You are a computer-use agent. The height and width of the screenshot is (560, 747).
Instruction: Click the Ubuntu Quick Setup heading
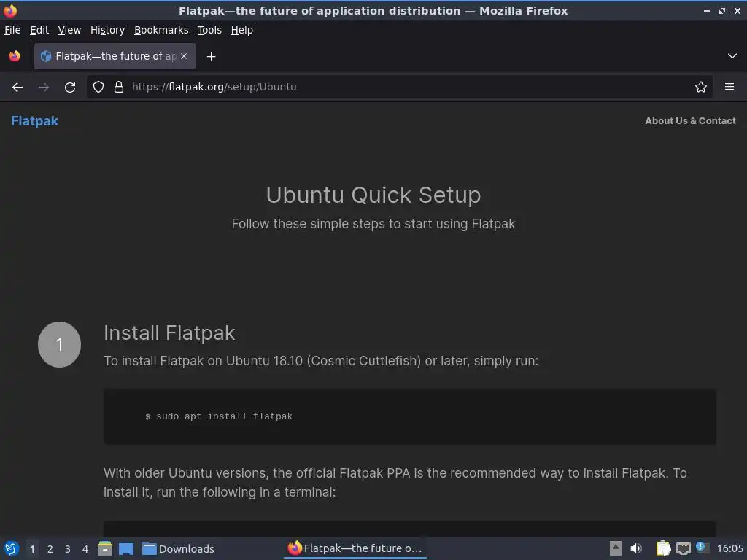(373, 195)
